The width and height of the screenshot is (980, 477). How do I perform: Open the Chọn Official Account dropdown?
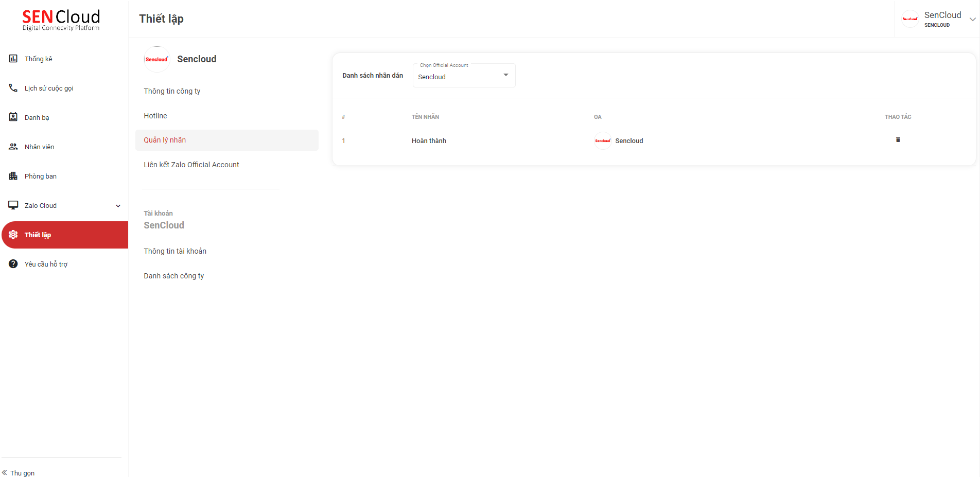click(x=463, y=76)
